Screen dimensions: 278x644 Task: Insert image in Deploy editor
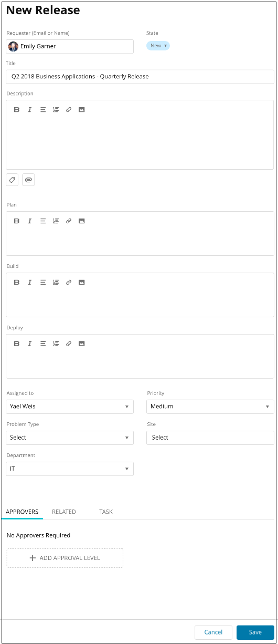(81, 344)
